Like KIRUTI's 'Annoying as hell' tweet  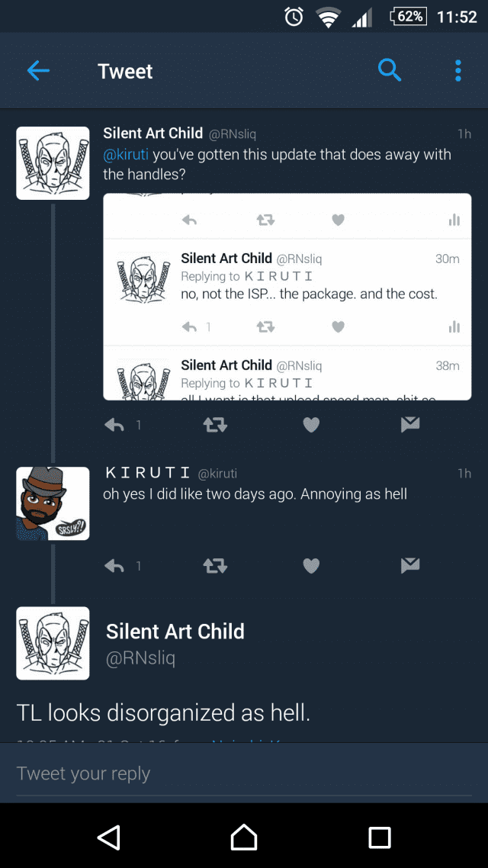coord(312,566)
